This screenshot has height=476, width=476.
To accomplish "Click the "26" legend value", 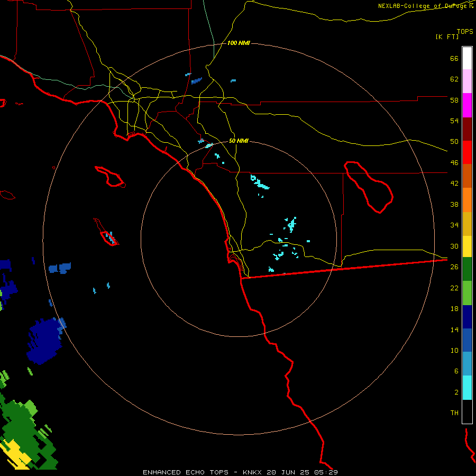I will (454, 267).
